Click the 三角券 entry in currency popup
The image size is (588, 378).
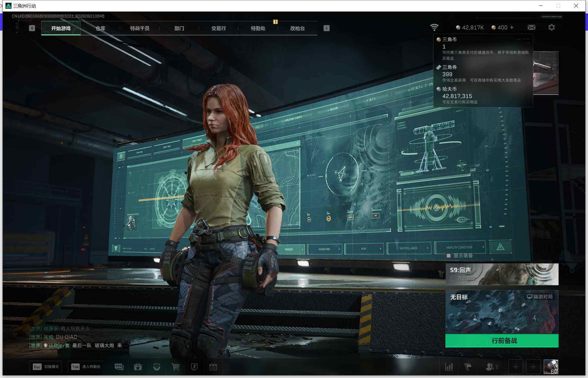(483, 73)
